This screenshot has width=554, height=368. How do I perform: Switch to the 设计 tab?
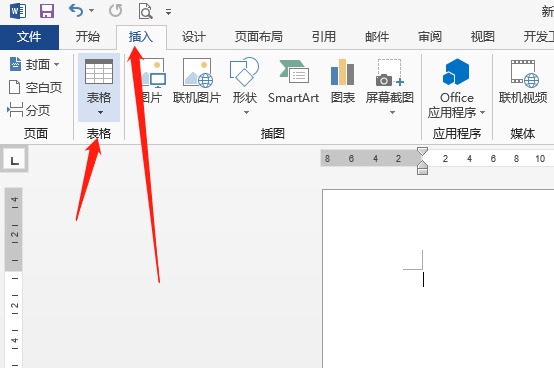[x=194, y=37]
